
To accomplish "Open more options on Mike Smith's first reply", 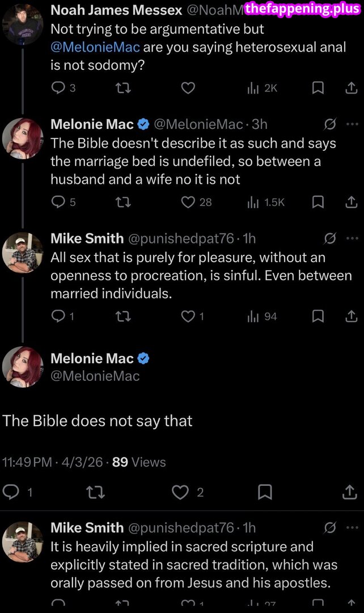I will click(352, 238).
